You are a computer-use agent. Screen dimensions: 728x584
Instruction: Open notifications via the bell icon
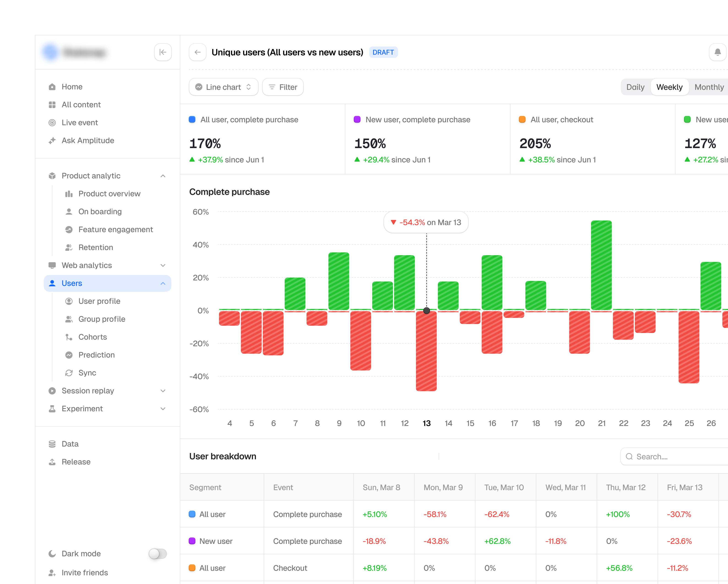tap(717, 52)
